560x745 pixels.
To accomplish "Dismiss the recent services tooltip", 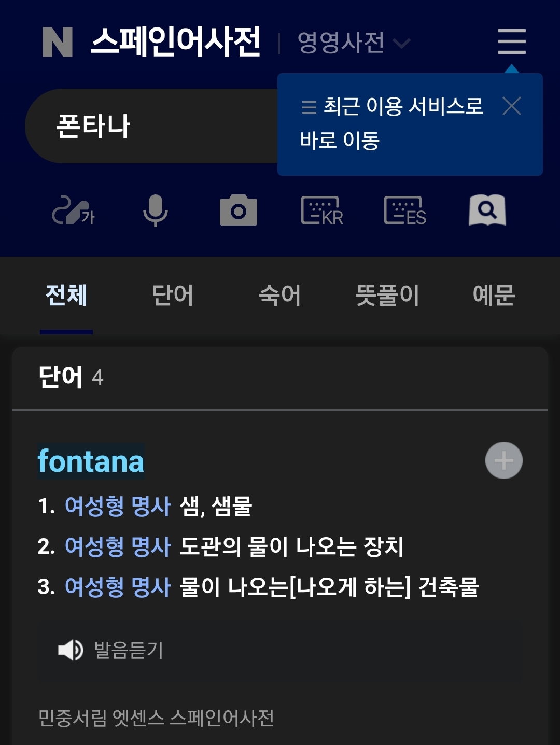I will (511, 106).
